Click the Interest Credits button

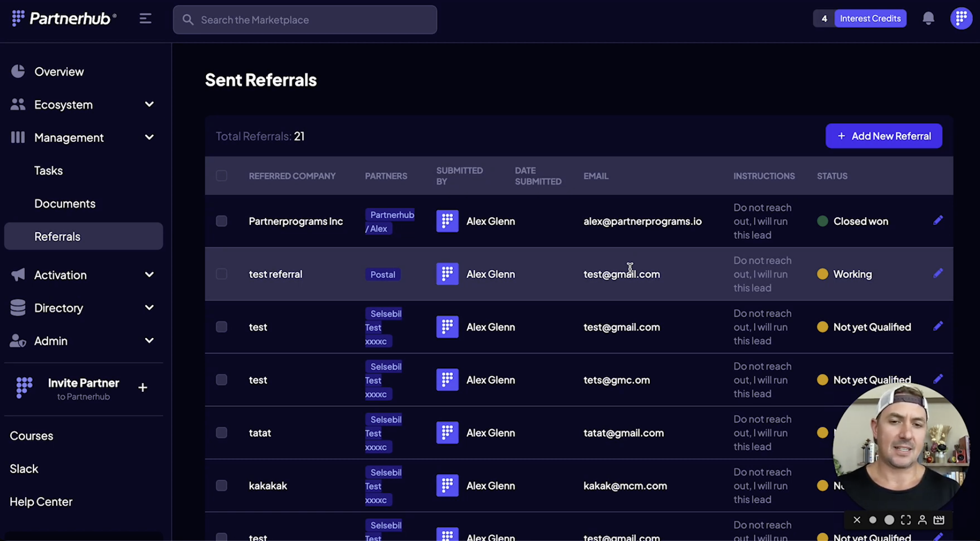870,19
